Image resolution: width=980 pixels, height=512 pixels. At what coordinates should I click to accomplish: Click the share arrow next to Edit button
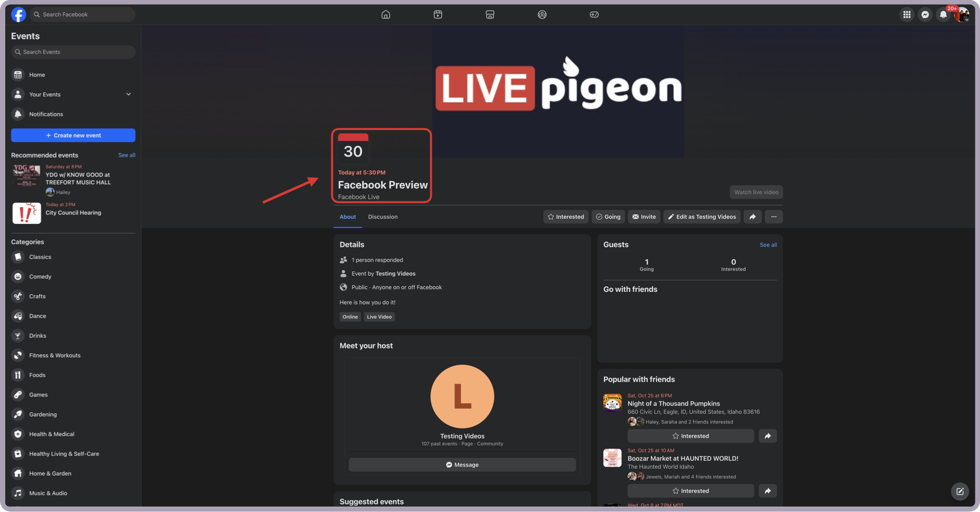click(x=752, y=217)
